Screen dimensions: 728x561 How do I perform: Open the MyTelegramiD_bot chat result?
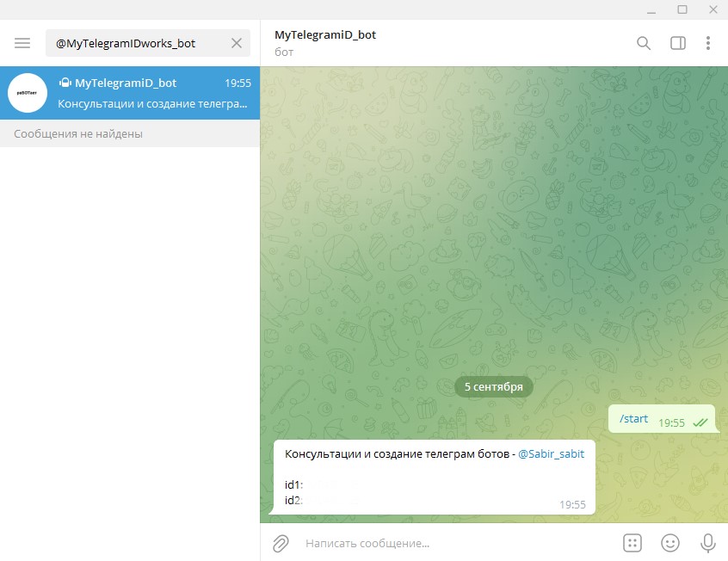(130, 93)
